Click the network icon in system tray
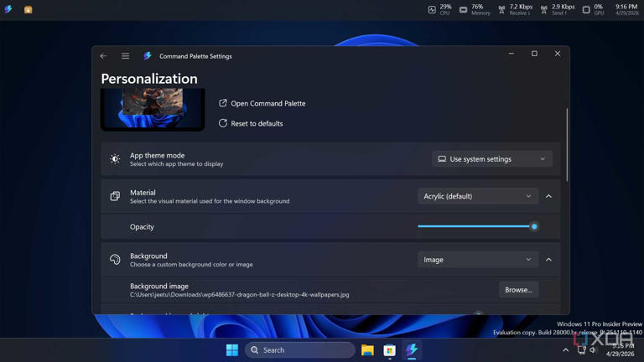 coord(582,350)
